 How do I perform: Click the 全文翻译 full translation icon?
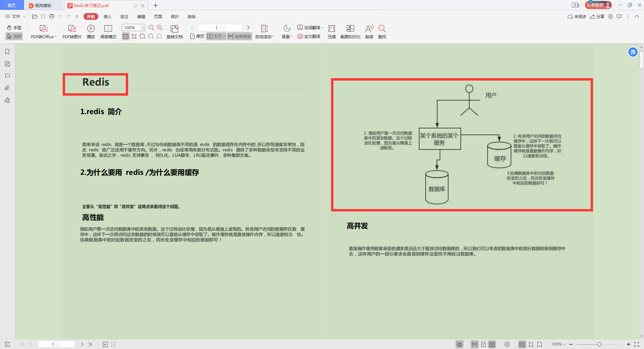tap(300, 36)
